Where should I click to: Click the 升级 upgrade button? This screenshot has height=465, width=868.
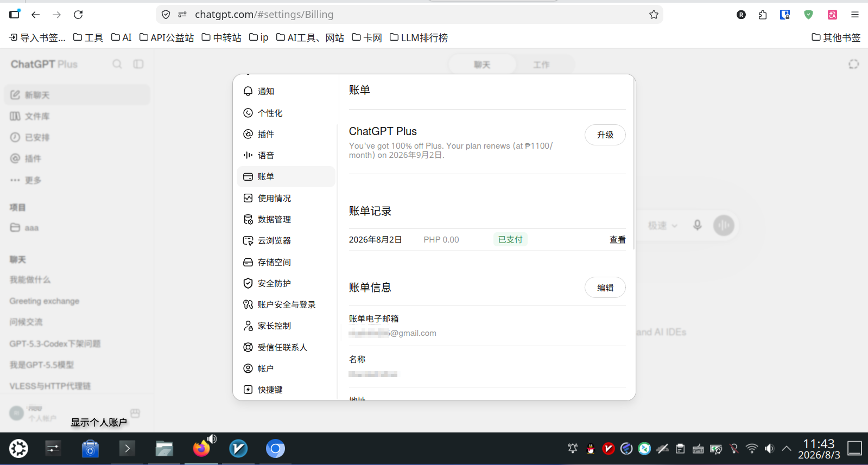605,135
